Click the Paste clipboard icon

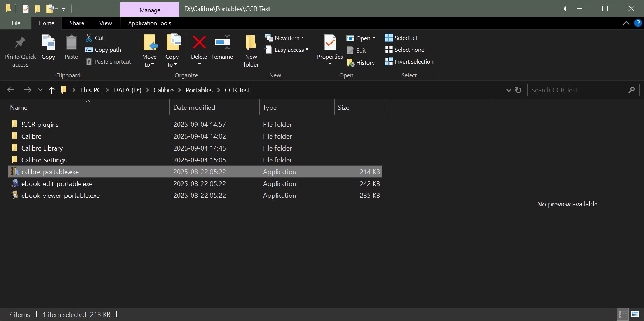click(x=71, y=42)
